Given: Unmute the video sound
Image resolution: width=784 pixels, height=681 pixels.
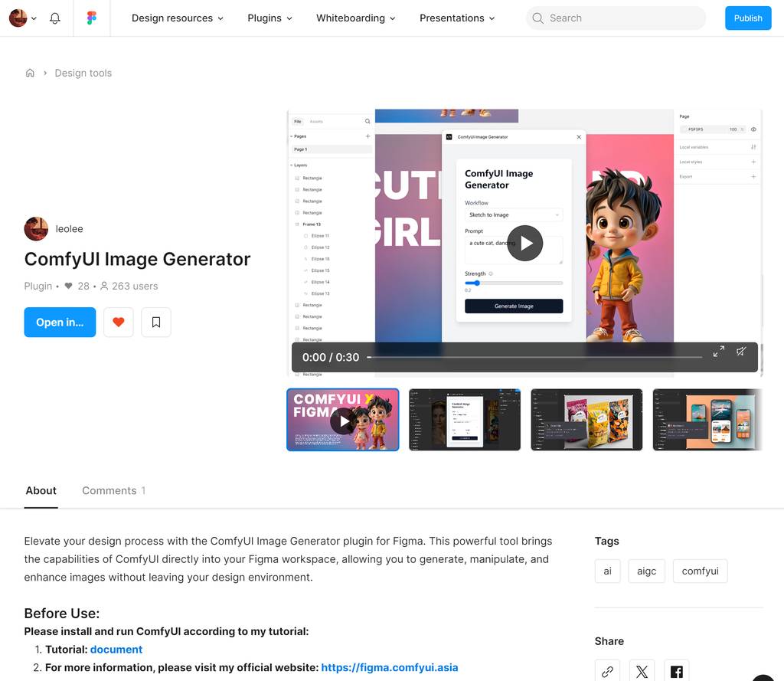Looking at the screenshot, I should point(741,352).
